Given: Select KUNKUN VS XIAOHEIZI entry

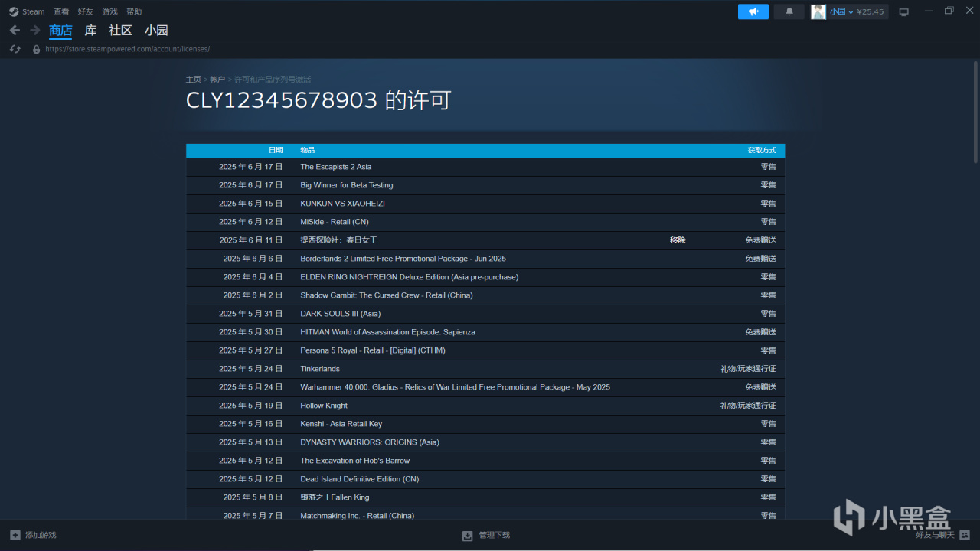Looking at the screenshot, I should [x=342, y=204].
